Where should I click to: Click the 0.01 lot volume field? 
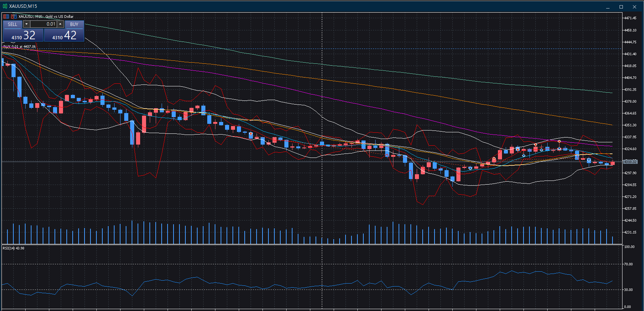point(43,24)
